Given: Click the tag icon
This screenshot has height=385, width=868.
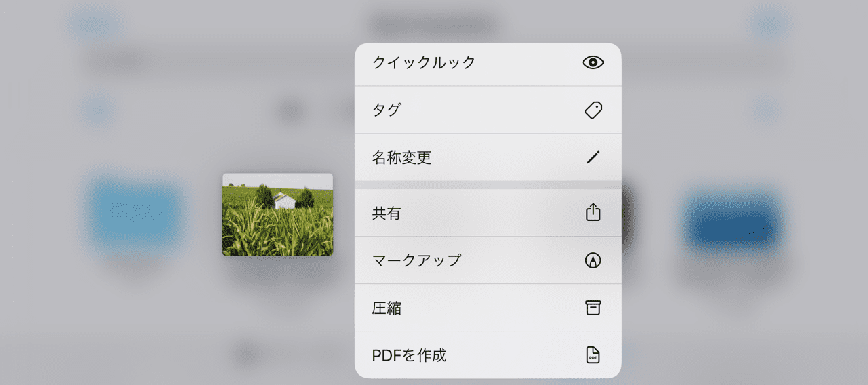Looking at the screenshot, I should 593,110.
